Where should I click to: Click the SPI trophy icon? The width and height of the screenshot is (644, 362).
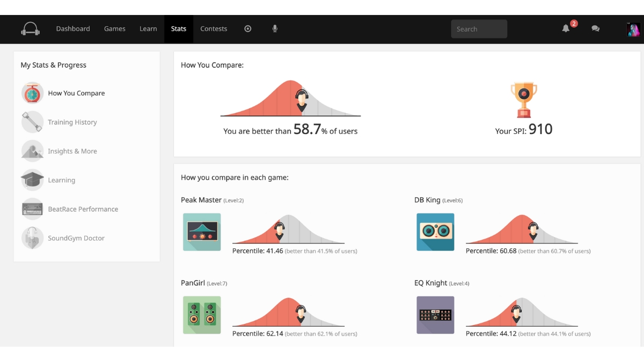point(524,100)
